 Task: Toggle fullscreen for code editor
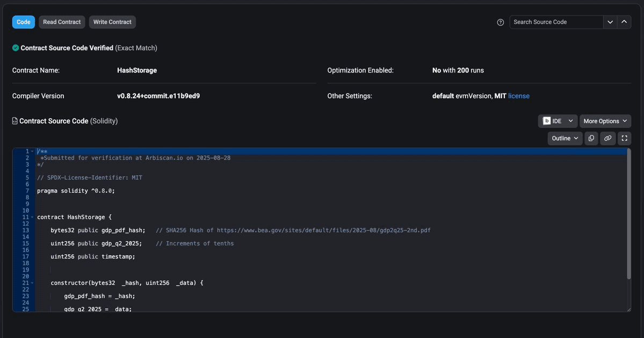point(624,139)
